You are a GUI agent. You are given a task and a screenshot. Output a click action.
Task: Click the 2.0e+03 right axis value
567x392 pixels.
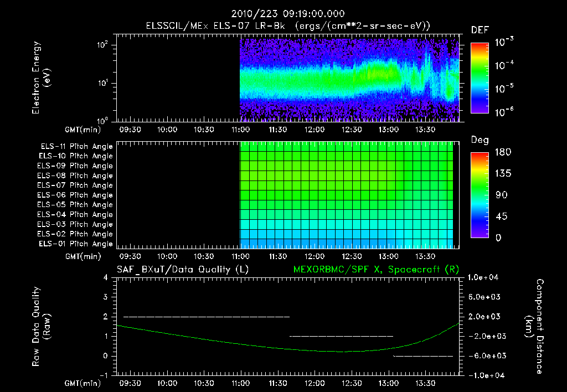pyautogui.click(x=484, y=316)
